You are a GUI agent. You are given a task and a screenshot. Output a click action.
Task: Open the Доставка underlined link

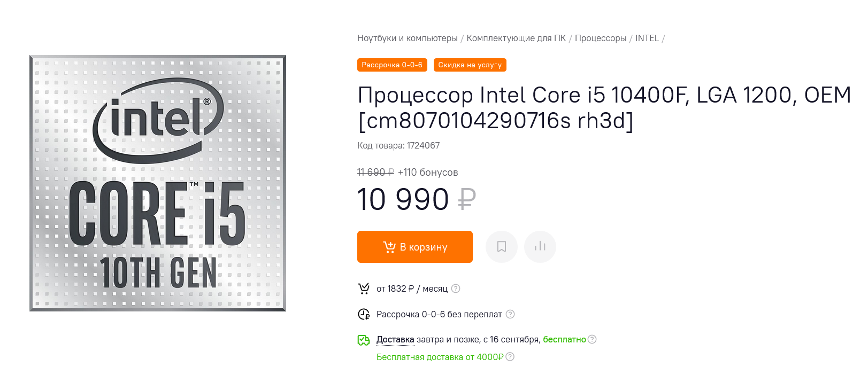(x=395, y=339)
